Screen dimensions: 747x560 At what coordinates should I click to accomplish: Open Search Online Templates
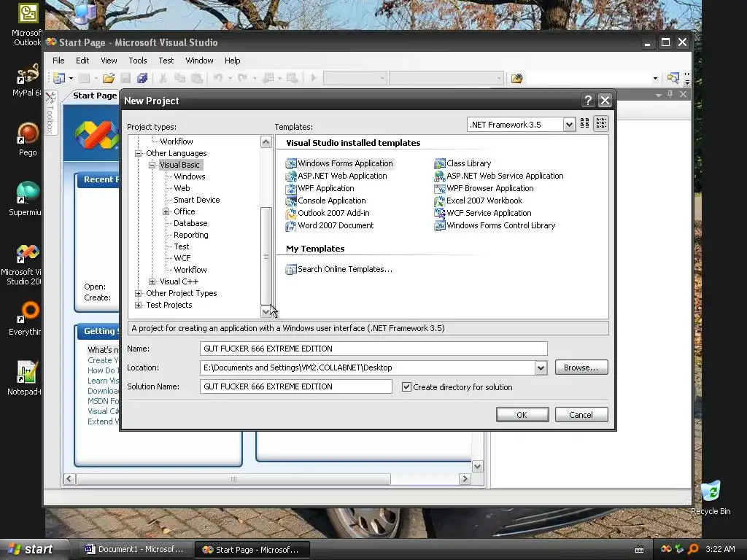[x=338, y=269]
